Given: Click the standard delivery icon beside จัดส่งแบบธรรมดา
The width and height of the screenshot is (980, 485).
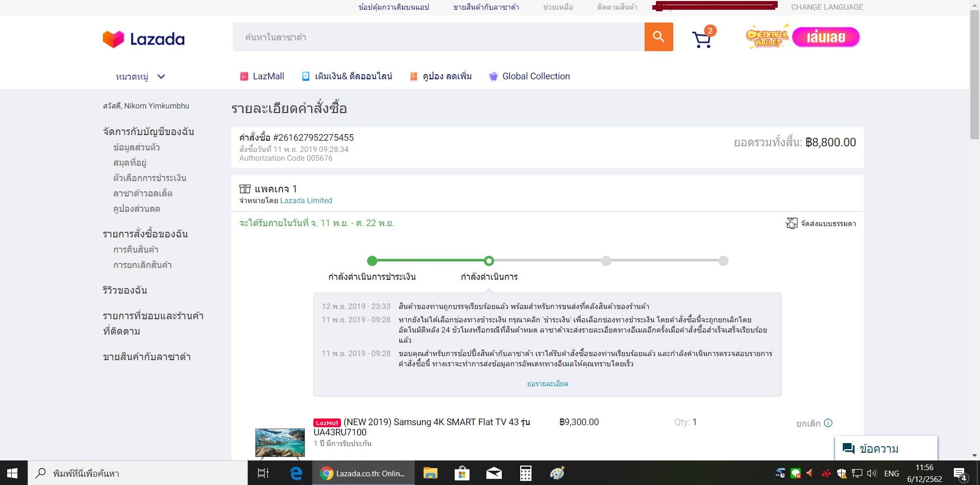Looking at the screenshot, I should [x=792, y=224].
